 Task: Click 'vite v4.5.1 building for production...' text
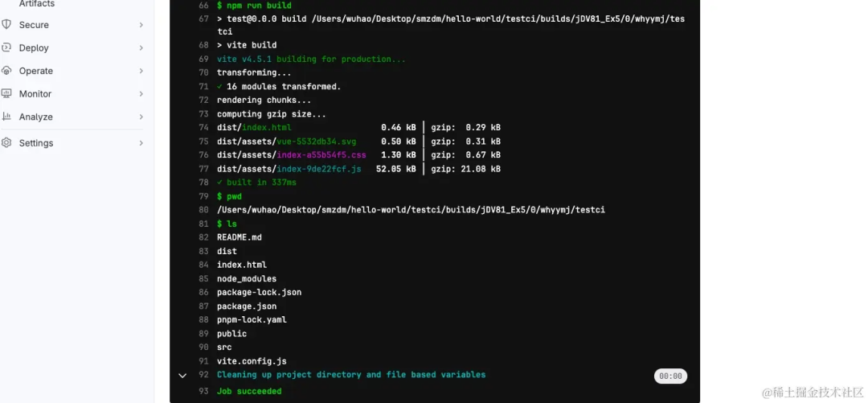tap(311, 60)
